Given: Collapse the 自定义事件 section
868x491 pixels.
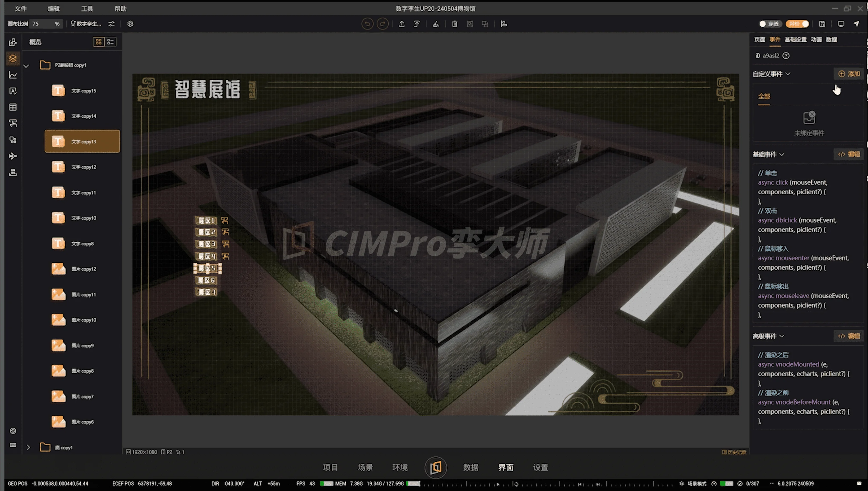Looking at the screenshot, I should 787,74.
